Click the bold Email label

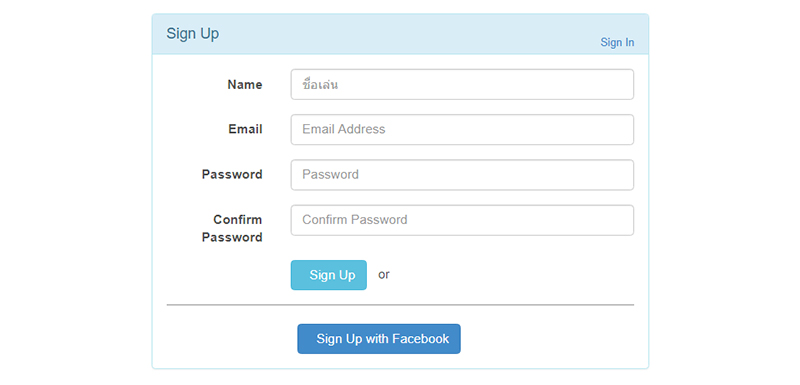[245, 130]
